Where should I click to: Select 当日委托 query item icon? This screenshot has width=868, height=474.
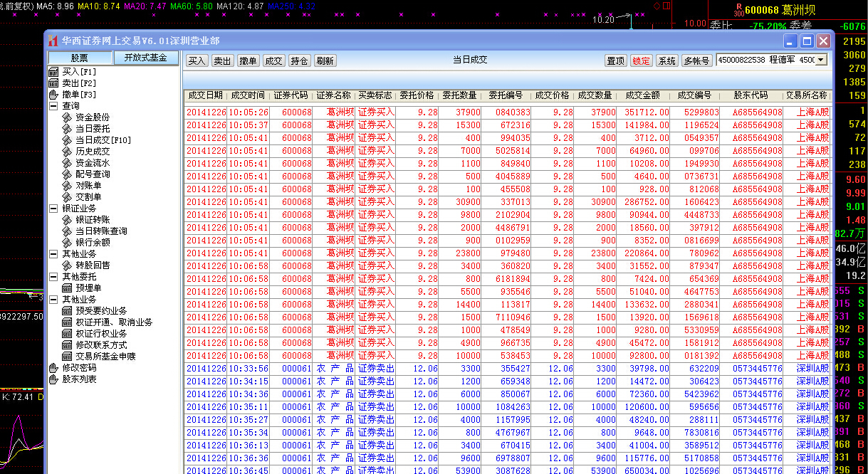point(67,129)
